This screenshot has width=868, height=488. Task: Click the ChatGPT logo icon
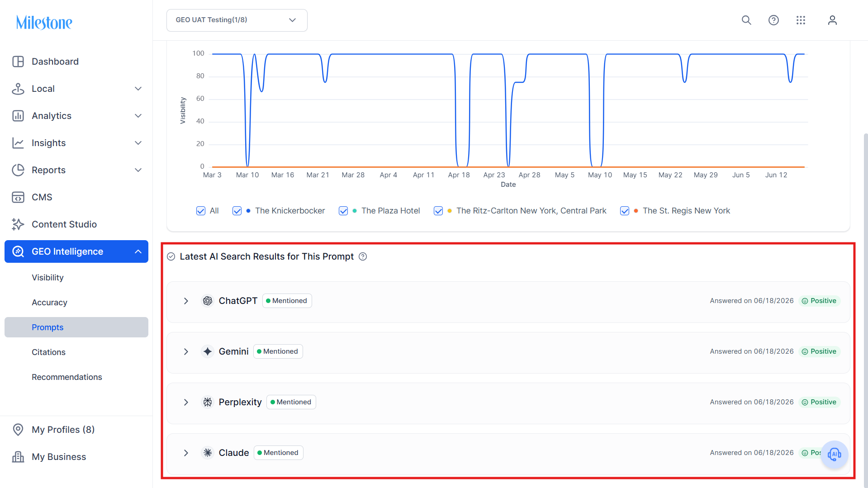(x=208, y=301)
